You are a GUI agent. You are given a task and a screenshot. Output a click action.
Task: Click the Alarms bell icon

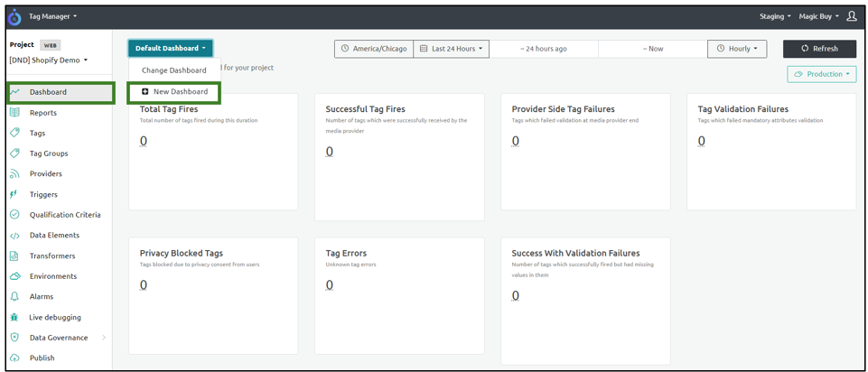pyautogui.click(x=14, y=296)
